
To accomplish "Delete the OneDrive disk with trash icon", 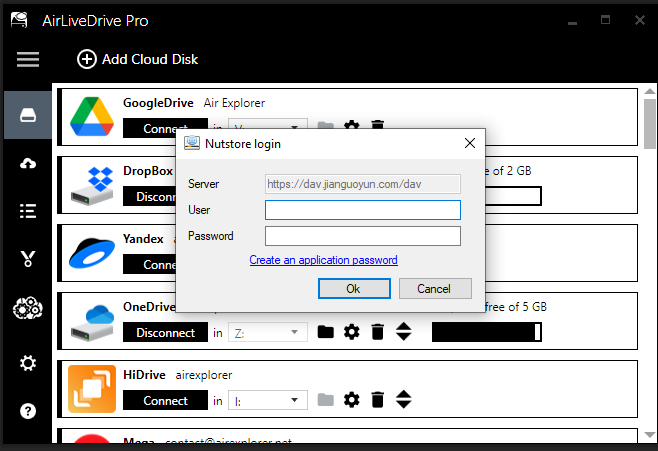I will coord(378,332).
